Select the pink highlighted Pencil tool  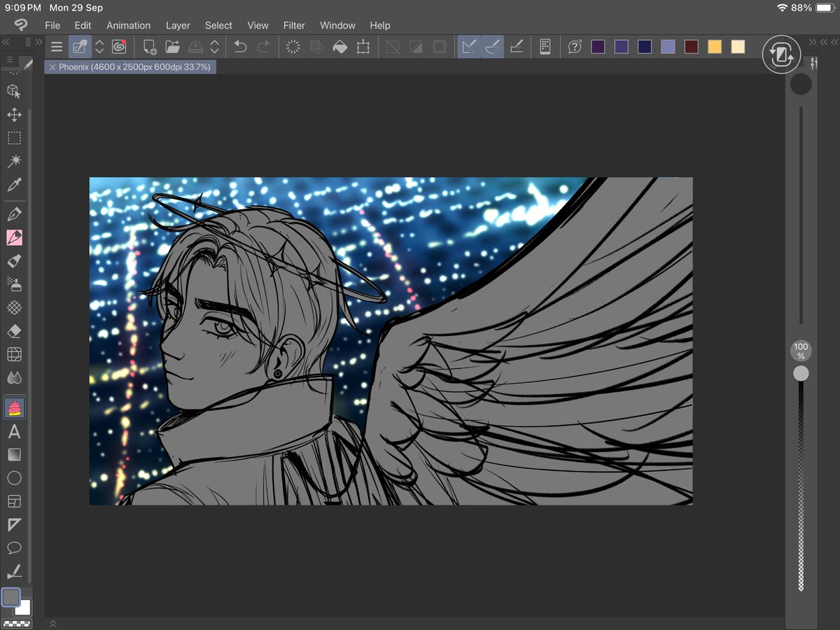[14, 238]
